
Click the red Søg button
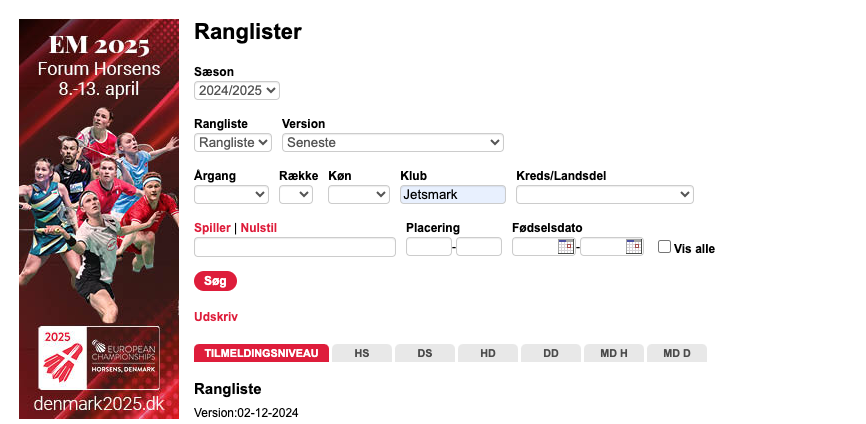click(215, 281)
